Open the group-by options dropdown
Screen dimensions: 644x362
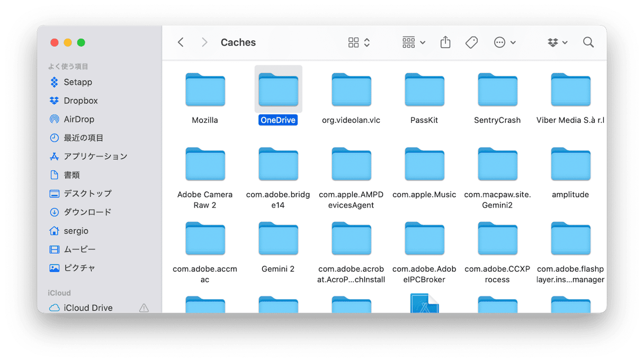point(414,42)
